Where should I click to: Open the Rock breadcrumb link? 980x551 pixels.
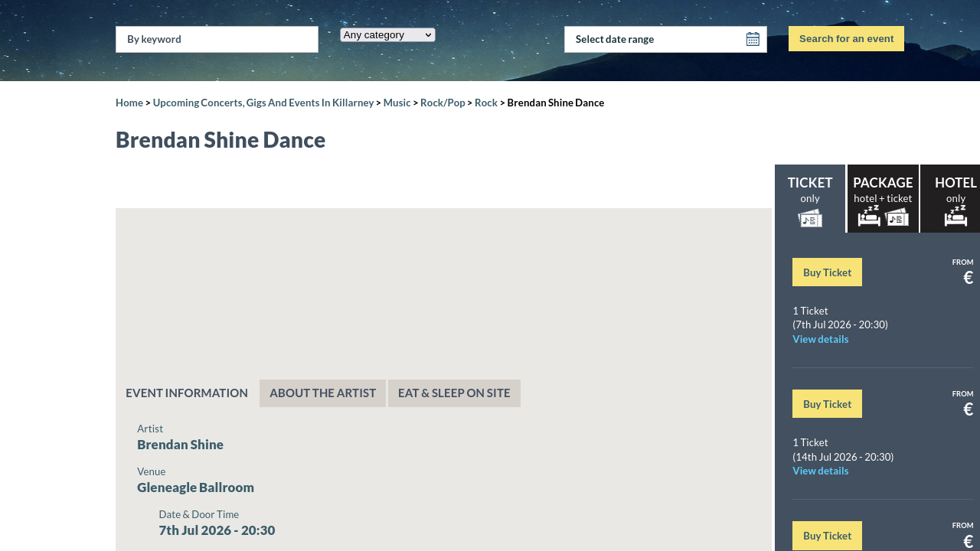pyautogui.click(x=486, y=103)
